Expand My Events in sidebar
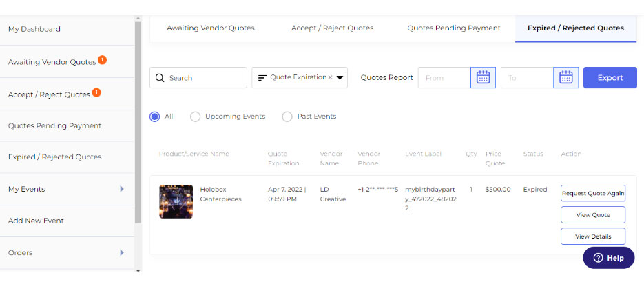The height and width of the screenshot is (282, 644). pyautogui.click(x=122, y=189)
